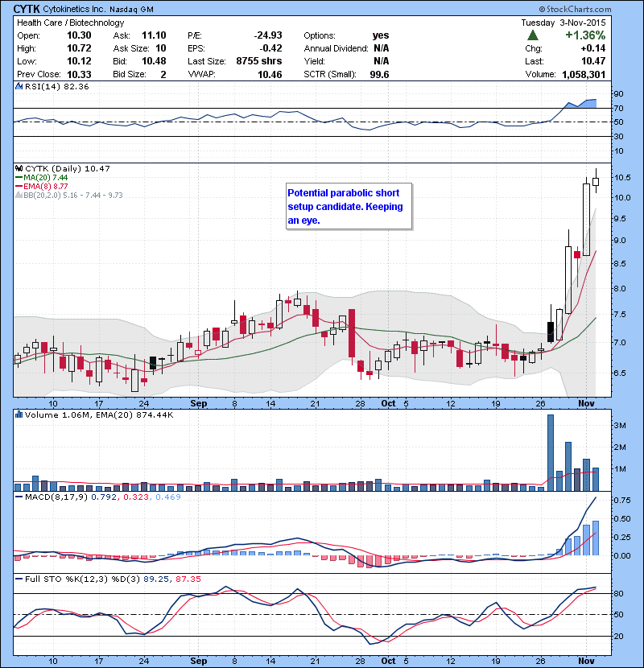Click the CYTK (Daily) 10.47 chart label
The height and width of the screenshot is (668, 644).
[68, 169]
